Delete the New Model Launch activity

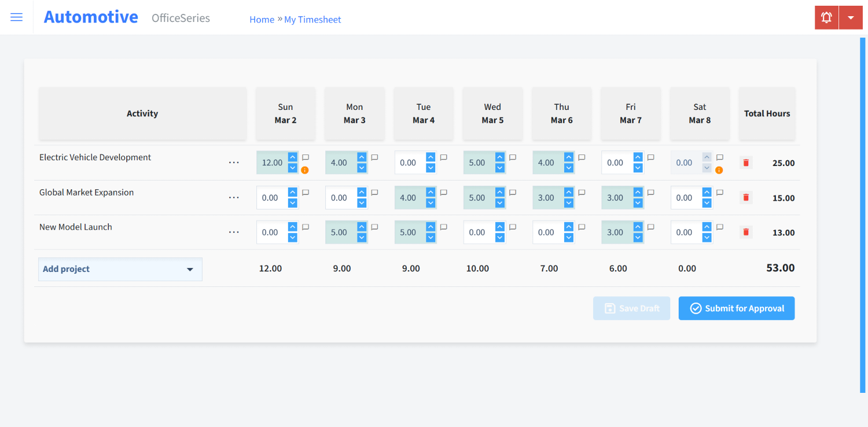click(x=745, y=232)
